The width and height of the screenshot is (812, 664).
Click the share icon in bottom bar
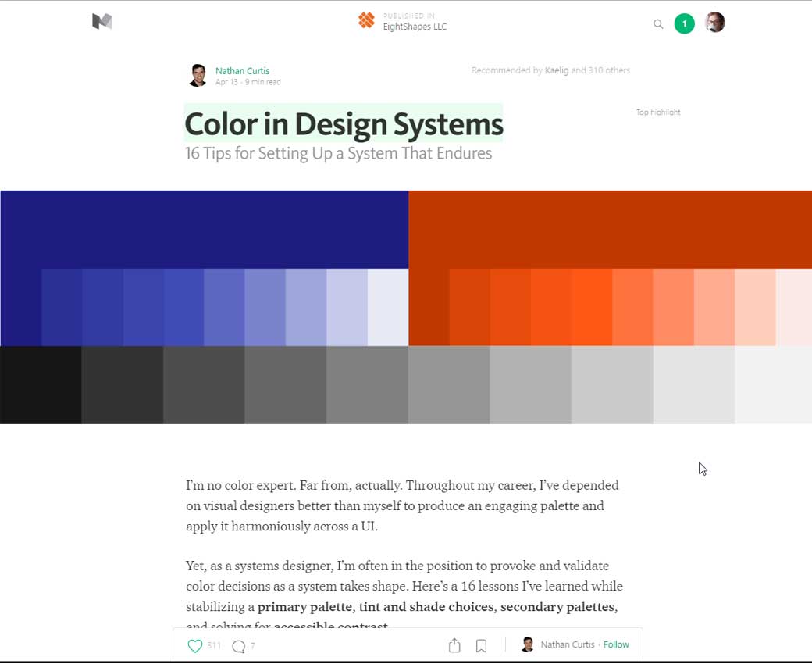(x=454, y=645)
